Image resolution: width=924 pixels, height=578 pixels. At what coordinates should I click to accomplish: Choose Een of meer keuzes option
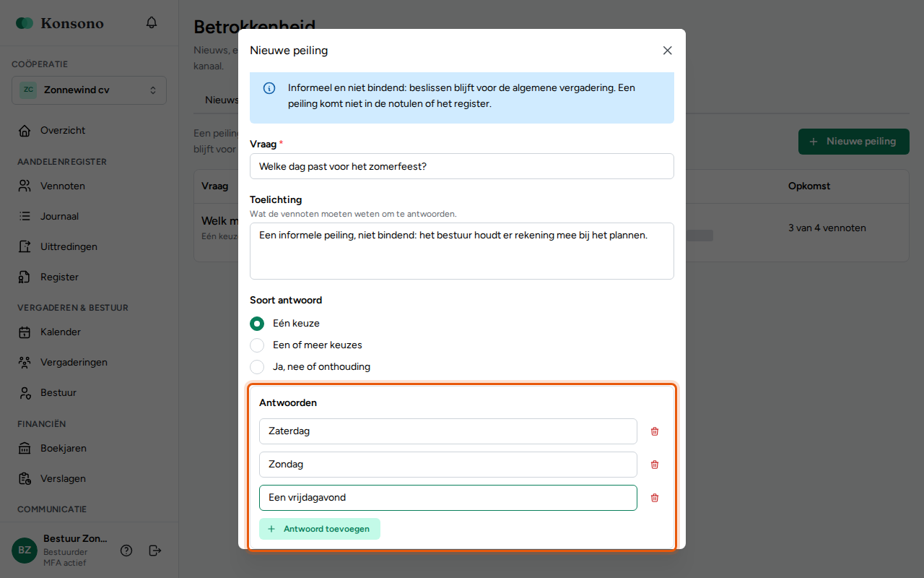pos(257,345)
